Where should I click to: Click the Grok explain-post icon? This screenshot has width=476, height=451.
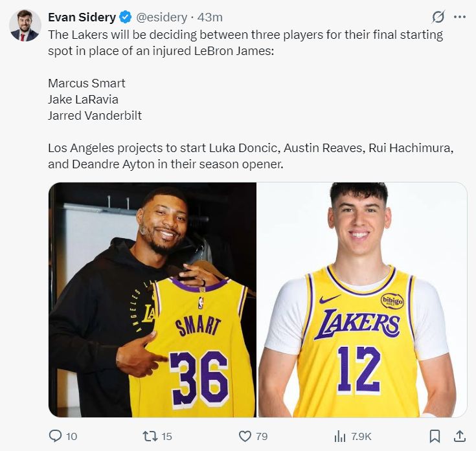pyautogui.click(x=438, y=17)
